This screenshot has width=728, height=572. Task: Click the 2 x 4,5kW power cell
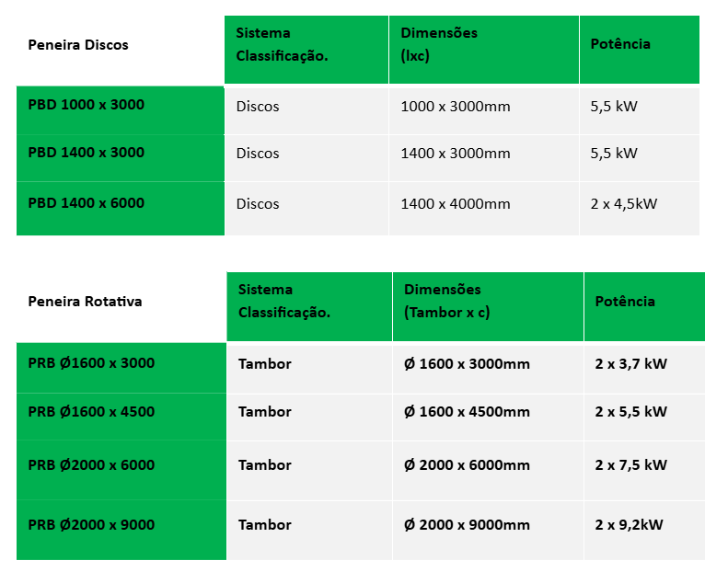624,204
